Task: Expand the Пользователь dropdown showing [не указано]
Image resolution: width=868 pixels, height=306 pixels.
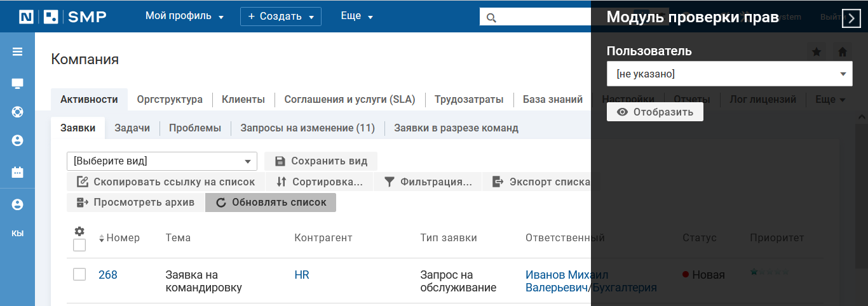Action: tap(729, 74)
